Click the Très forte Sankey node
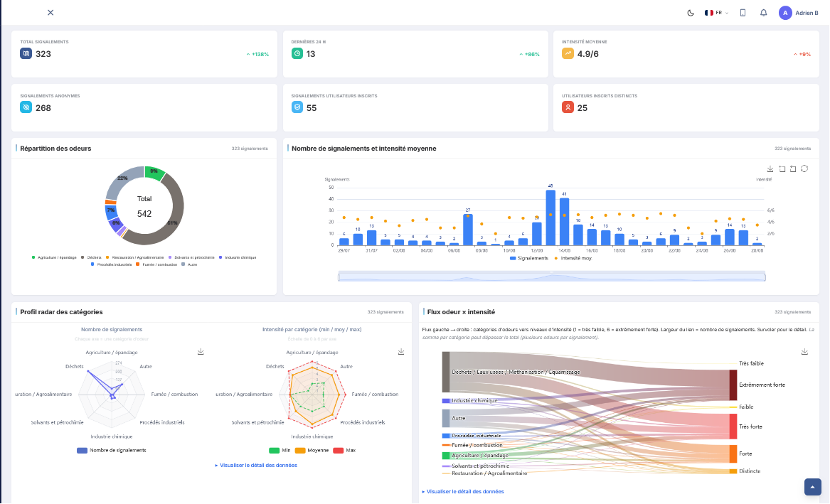The width and height of the screenshot is (830, 504). (x=733, y=427)
